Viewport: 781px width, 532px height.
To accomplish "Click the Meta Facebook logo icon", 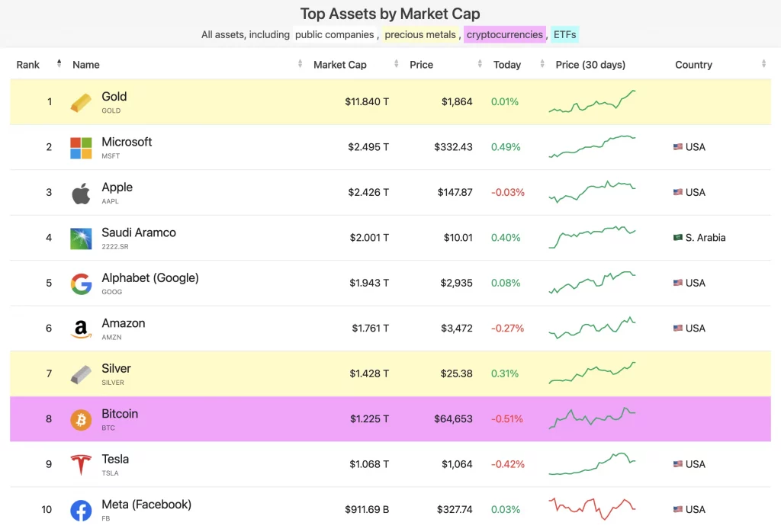I will pos(81,510).
